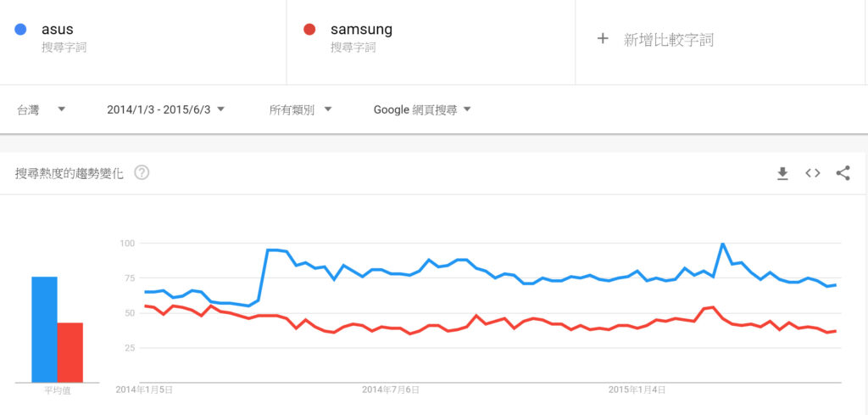
Task: Click the asus peak at 100 on chart
Action: pyautogui.click(x=722, y=244)
